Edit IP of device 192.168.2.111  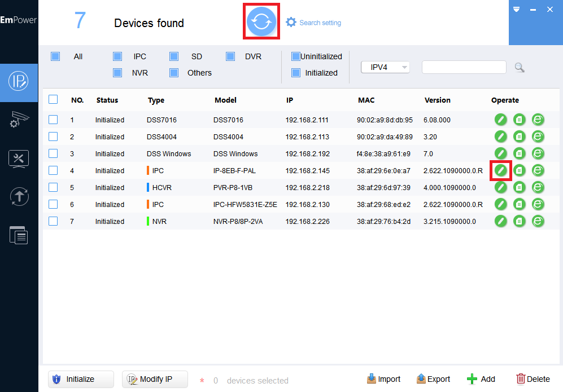500,120
